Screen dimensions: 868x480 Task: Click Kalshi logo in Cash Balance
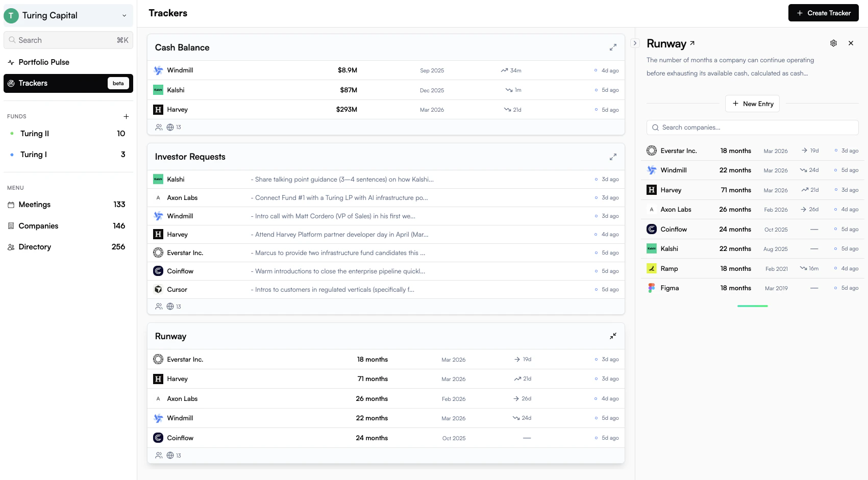pos(158,90)
